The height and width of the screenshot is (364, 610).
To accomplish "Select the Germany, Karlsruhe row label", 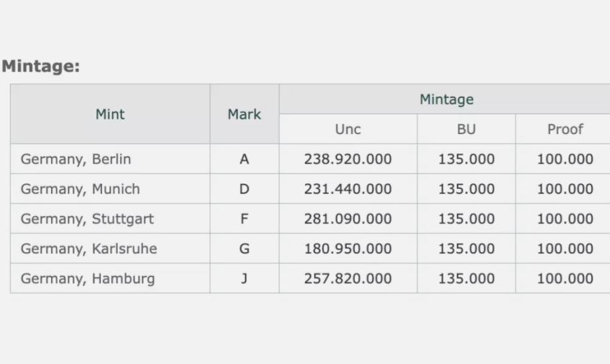I will coord(89,249).
